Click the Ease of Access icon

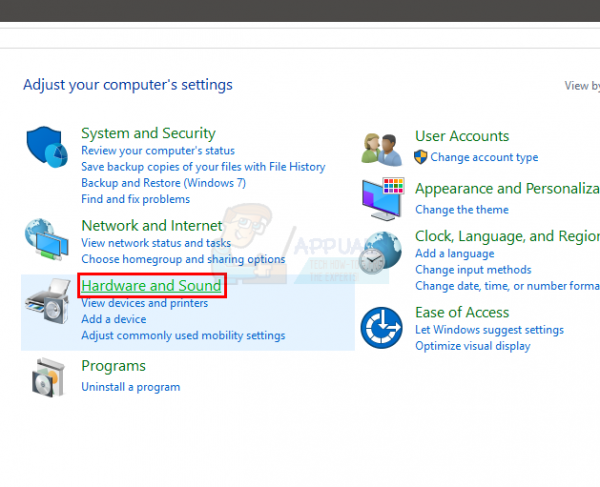pos(382,327)
